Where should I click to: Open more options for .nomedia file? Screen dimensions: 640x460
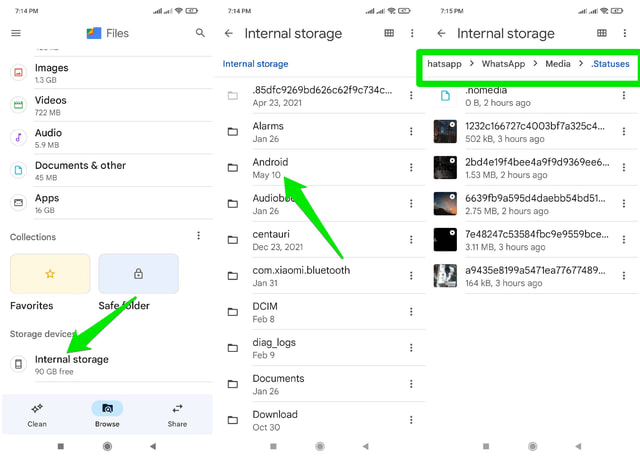[624, 96]
